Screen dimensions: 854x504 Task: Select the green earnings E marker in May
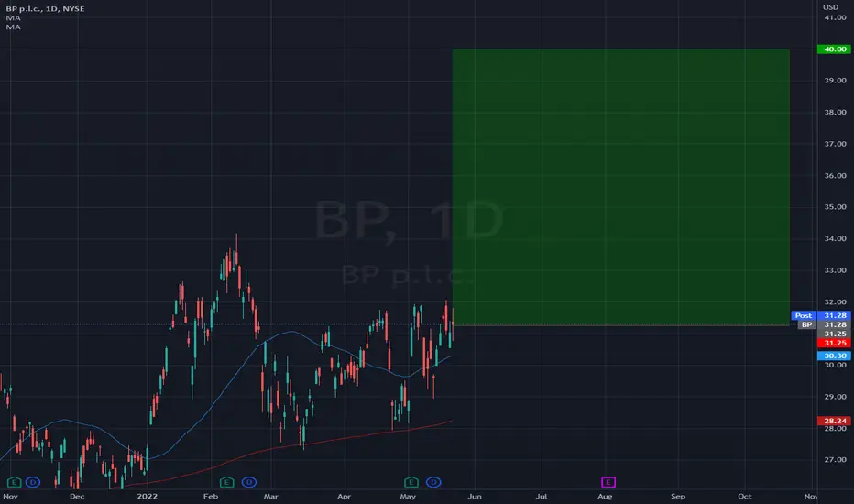(x=411, y=482)
